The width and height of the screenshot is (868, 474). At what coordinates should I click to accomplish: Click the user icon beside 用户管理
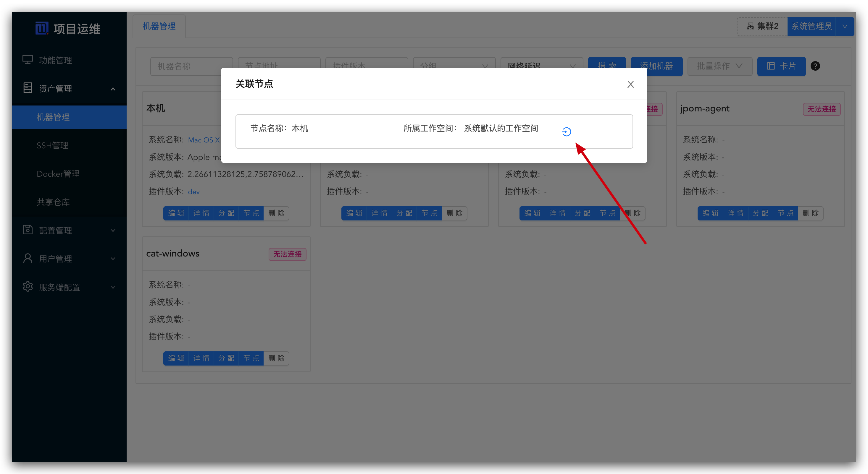(x=28, y=258)
